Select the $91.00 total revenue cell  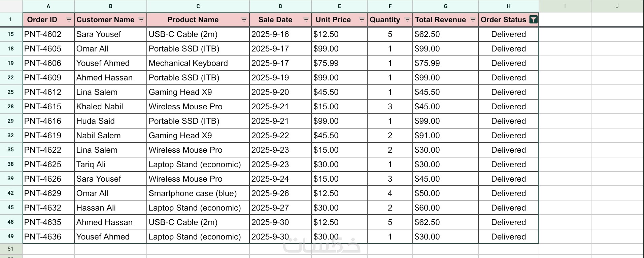[445, 136]
